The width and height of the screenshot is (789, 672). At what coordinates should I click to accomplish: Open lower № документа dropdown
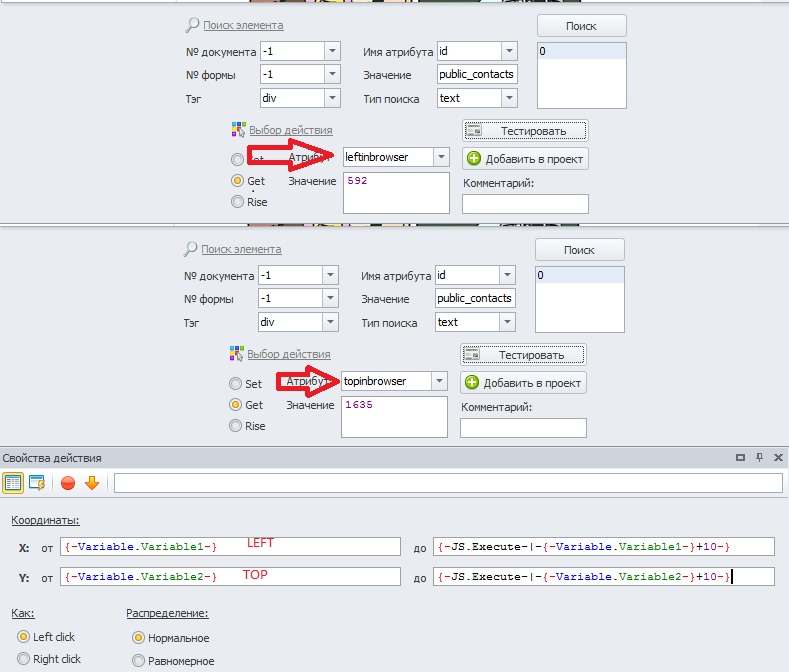(330, 275)
